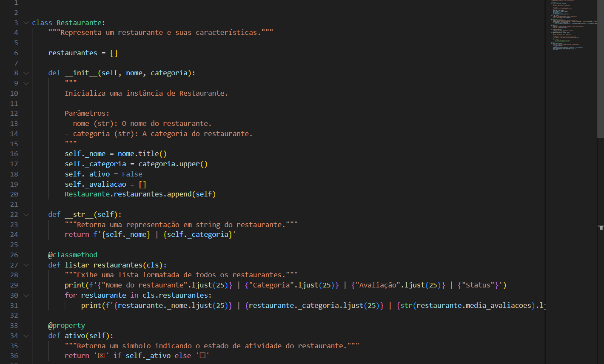Click line number 6 in the gutter
Screen dimensions: 604x364
[x=16, y=53]
